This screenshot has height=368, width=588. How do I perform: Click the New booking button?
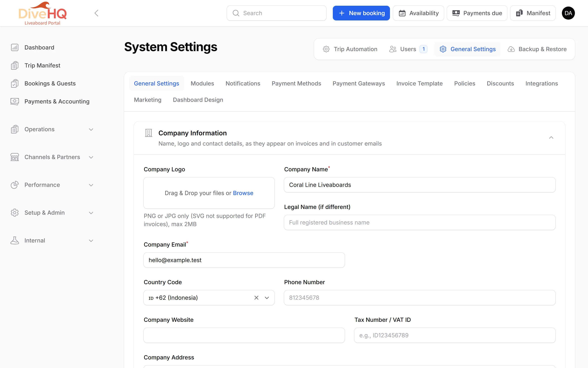361,13
